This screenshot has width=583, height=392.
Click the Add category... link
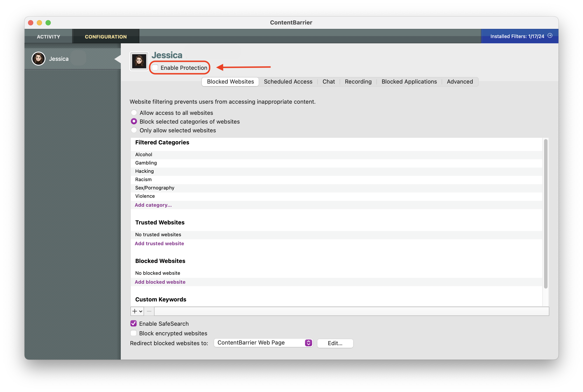[153, 205]
